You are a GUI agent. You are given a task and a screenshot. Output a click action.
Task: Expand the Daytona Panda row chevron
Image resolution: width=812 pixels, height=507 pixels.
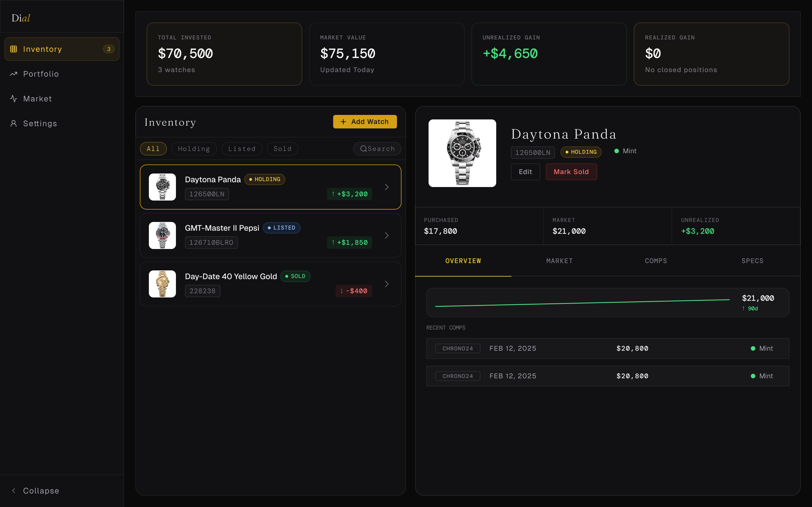click(387, 187)
